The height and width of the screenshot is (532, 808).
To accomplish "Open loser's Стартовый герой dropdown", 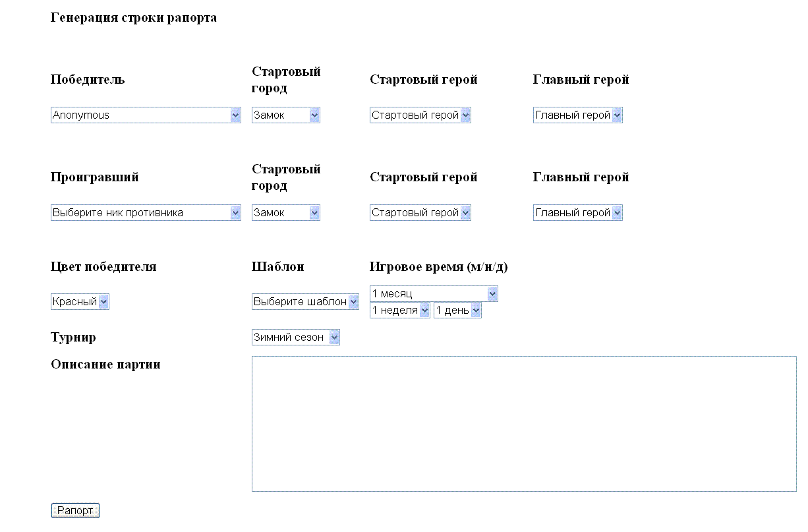I will pyautogui.click(x=420, y=213).
